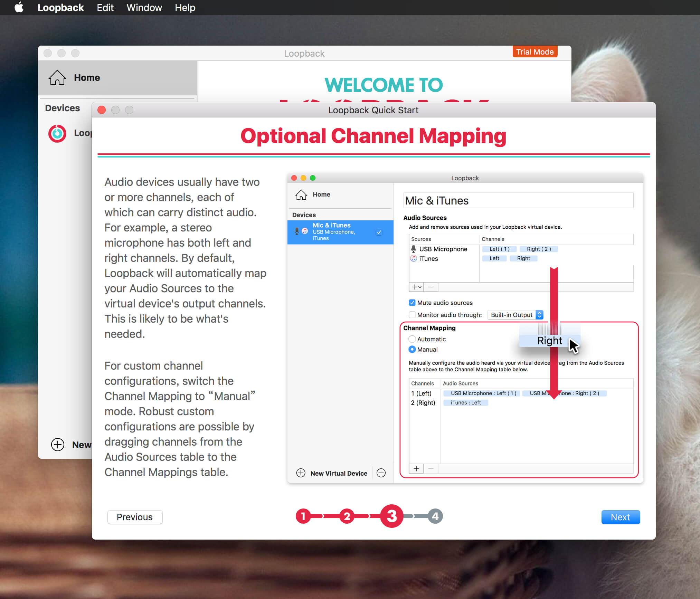The width and height of the screenshot is (700, 599).
Task: Click New Virtual Device label in tutorial
Action: point(339,473)
